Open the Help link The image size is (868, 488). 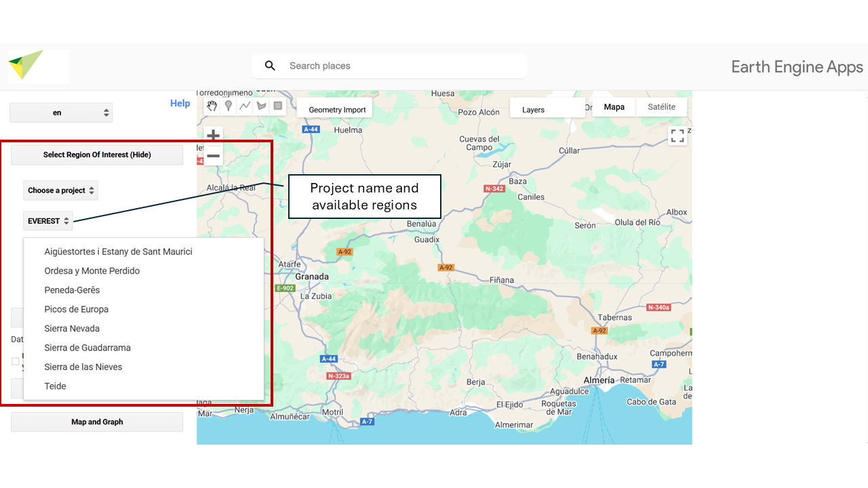180,103
